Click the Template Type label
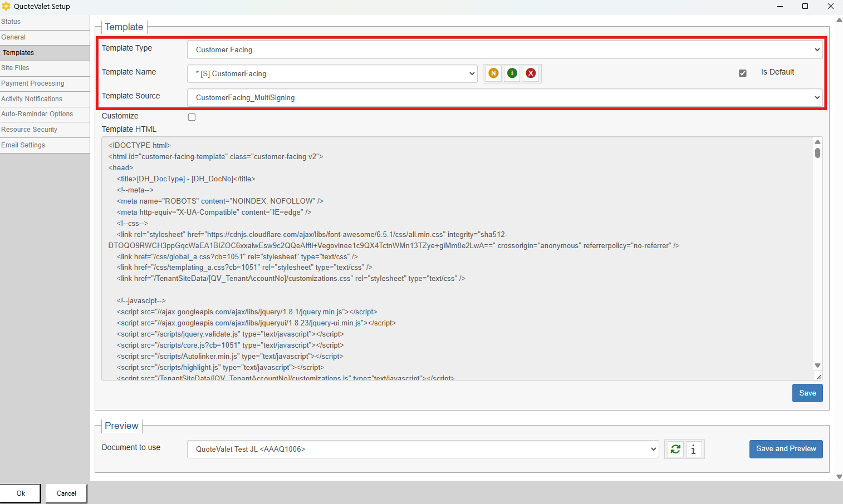The width and height of the screenshot is (843, 504). pyautogui.click(x=127, y=48)
